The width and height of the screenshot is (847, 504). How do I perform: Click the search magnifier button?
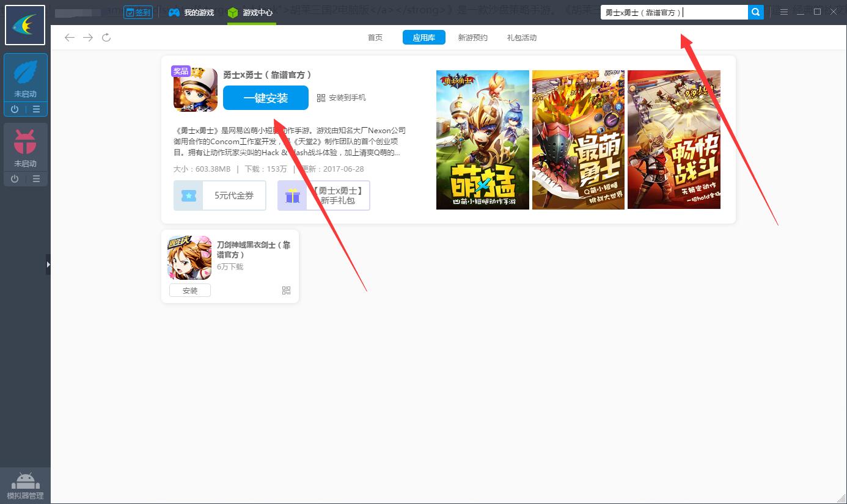pos(756,12)
